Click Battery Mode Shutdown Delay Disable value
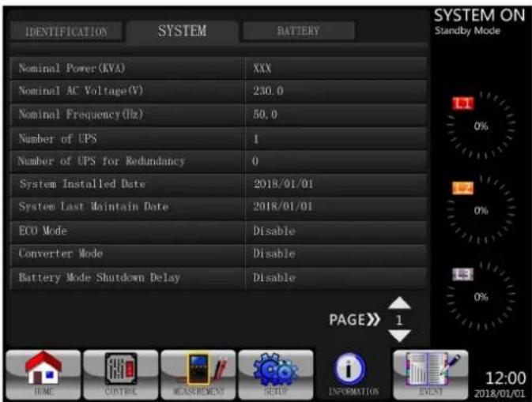This screenshot has width=532, height=402. [x=274, y=277]
